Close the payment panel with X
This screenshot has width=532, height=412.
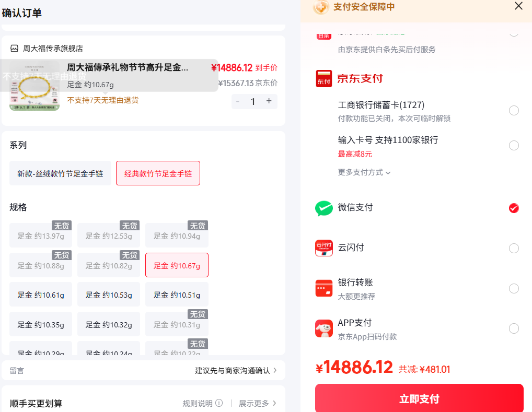click(x=518, y=6)
